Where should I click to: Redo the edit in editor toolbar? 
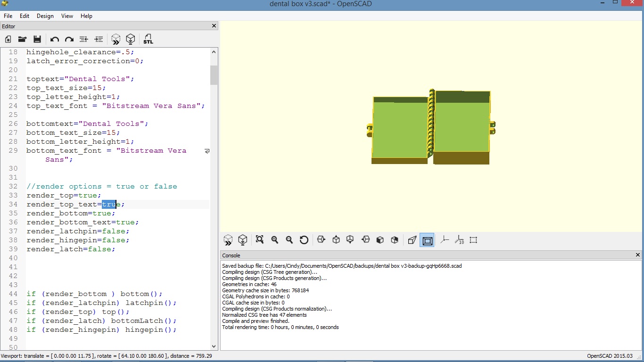(69, 39)
